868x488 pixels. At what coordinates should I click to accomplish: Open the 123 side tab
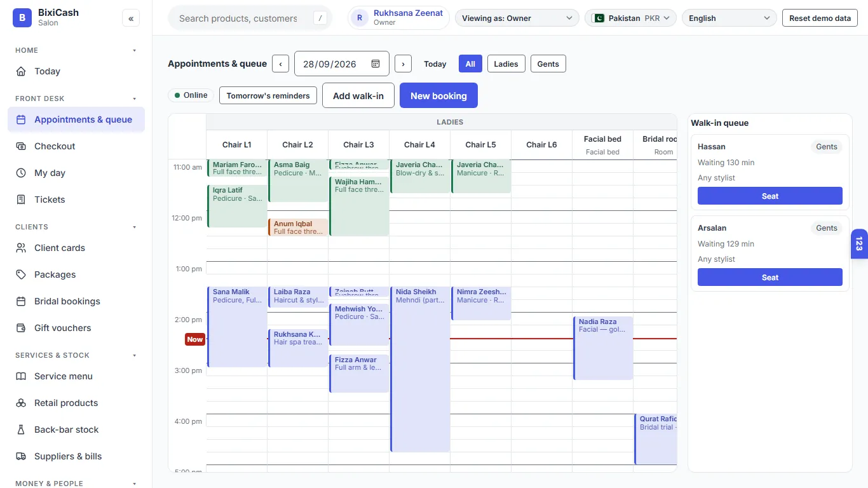[x=859, y=243]
